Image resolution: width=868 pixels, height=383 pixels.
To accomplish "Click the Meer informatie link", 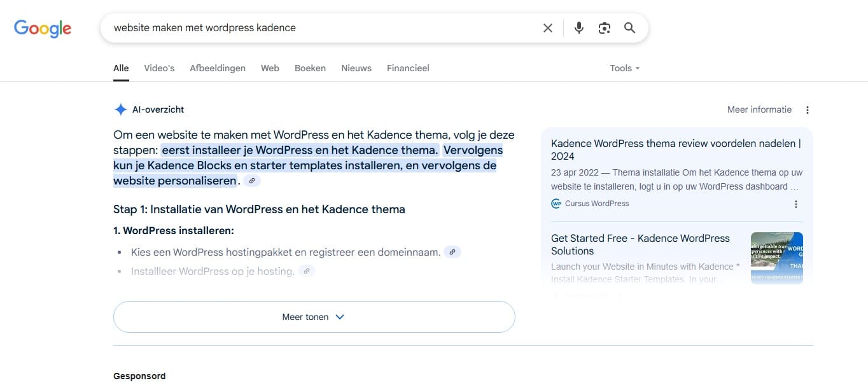I will point(759,109).
